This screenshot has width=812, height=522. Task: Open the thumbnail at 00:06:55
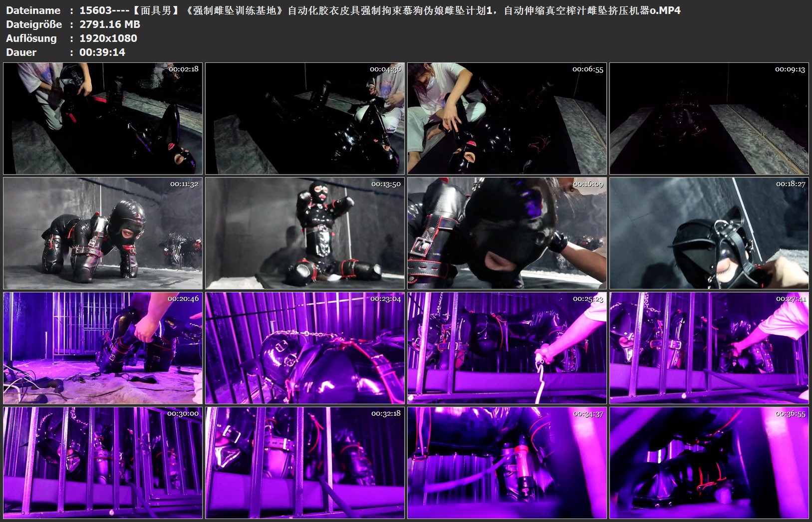(507, 118)
